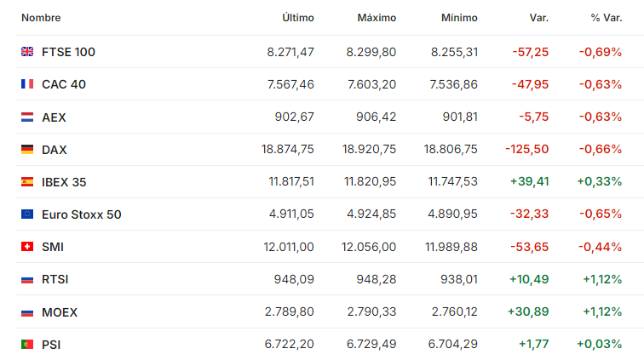
Task: Click the UK flag icon beside FTSE 100
Action: click(x=27, y=52)
